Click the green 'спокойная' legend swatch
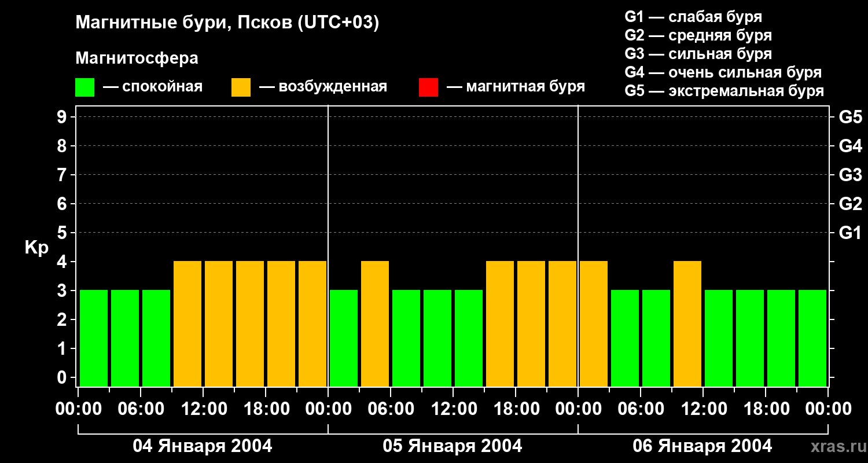Image resolution: width=868 pixels, height=463 pixels. (x=84, y=87)
